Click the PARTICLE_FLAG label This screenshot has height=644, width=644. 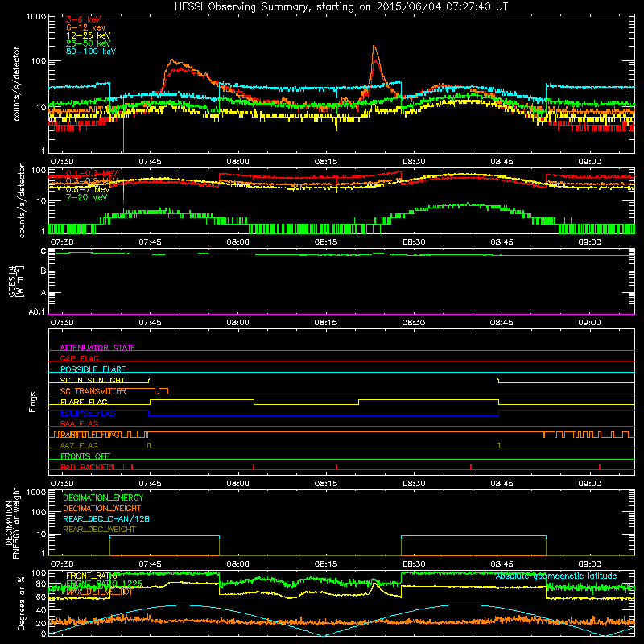[89, 434]
